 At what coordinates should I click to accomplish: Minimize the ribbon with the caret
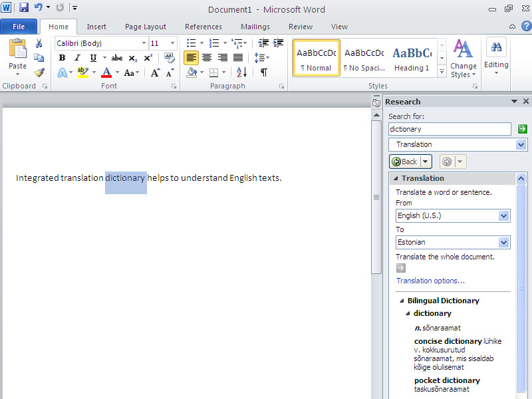(512, 27)
